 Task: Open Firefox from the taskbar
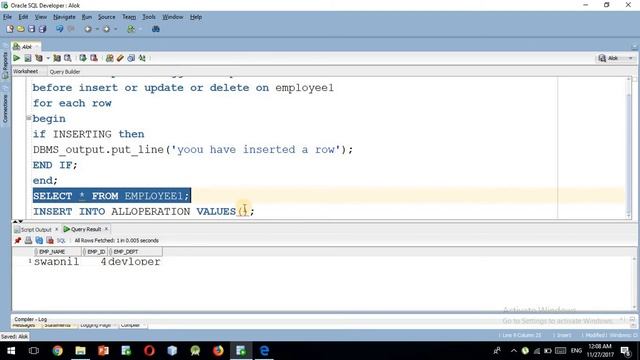tap(218, 351)
